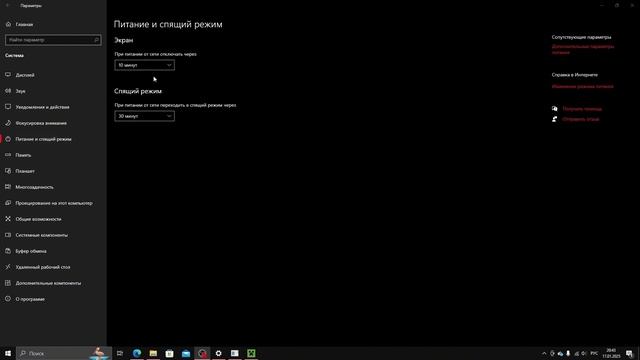
Task: Open Дополнительные параметры питания link
Action: click(x=583, y=49)
